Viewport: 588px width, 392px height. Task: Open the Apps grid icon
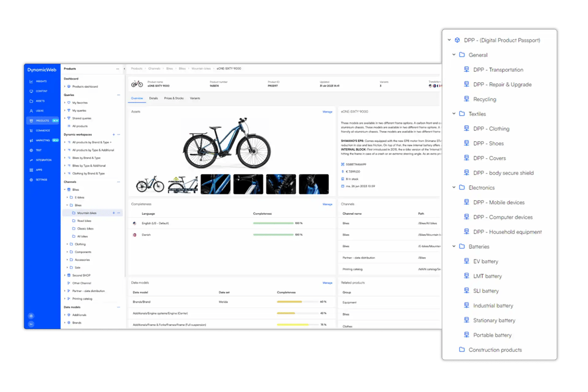pyautogui.click(x=31, y=170)
